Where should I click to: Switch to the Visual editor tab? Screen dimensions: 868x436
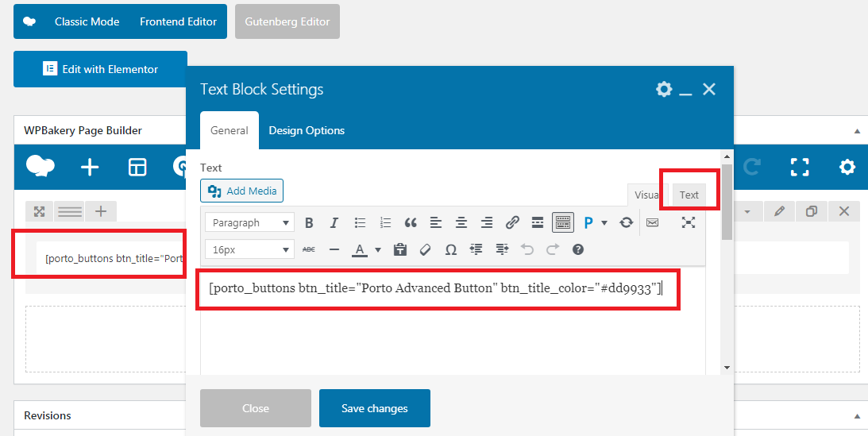click(x=646, y=195)
